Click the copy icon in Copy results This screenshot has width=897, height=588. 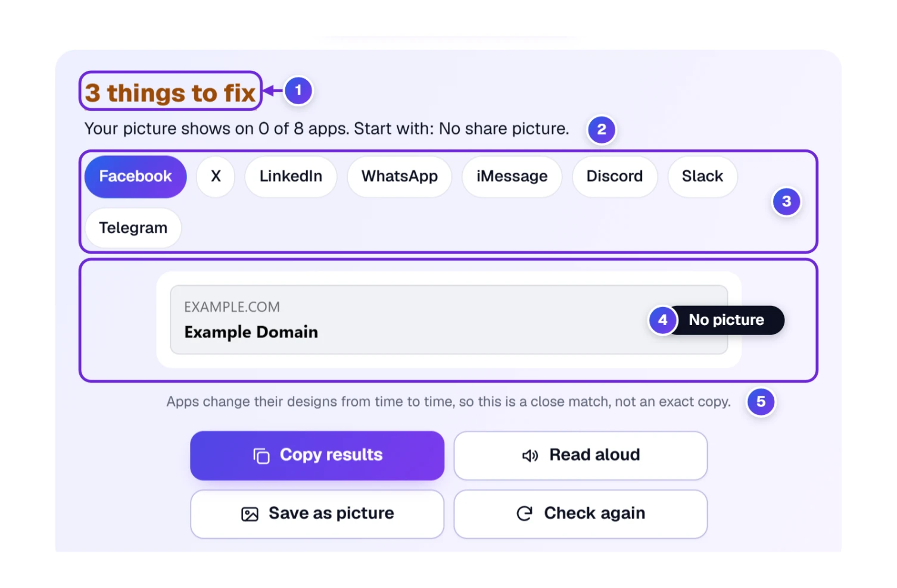tap(261, 456)
